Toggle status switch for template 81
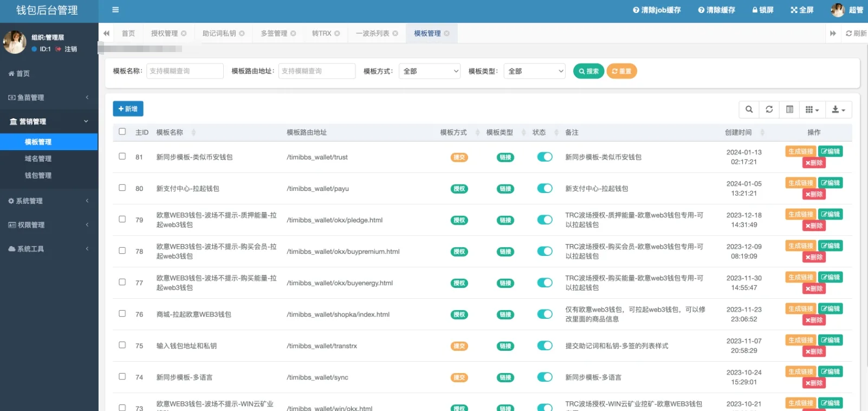The width and height of the screenshot is (868, 411). click(x=545, y=157)
